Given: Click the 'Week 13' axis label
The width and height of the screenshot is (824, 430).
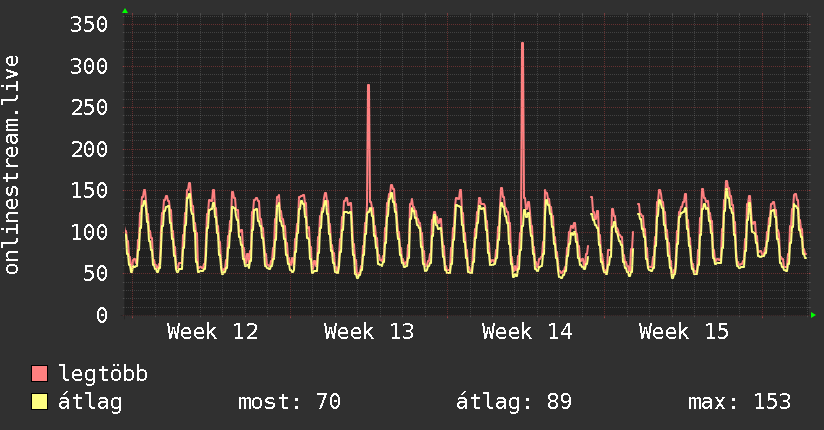Looking at the screenshot, I should 369,332.
